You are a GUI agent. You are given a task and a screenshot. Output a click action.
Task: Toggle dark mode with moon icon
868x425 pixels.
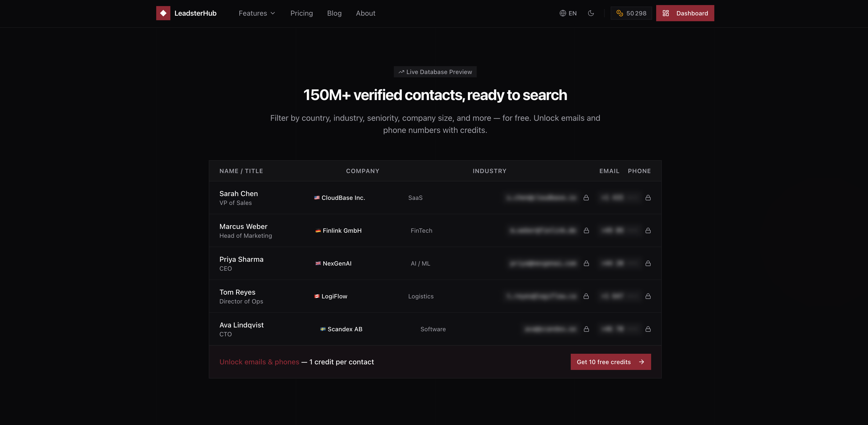pyautogui.click(x=591, y=13)
